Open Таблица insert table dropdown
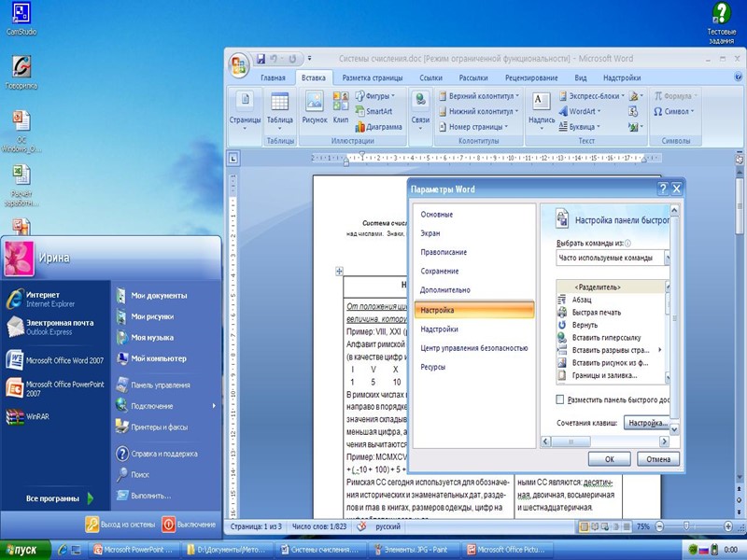 (x=279, y=111)
